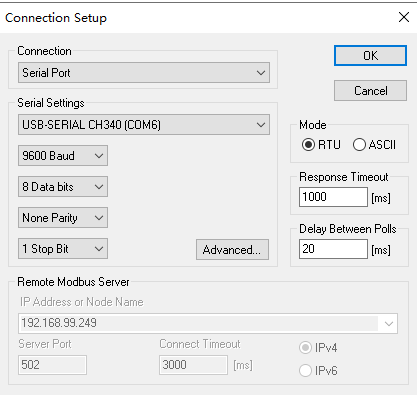Screen dimensions: 417x395
Task: Open the 9600 Baud rate dropdown
Action: (63, 155)
